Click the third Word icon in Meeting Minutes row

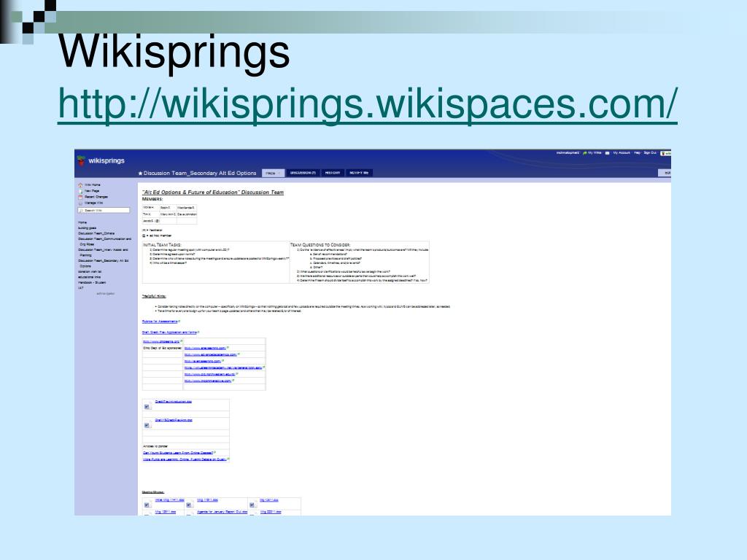pyautogui.click(x=252, y=505)
